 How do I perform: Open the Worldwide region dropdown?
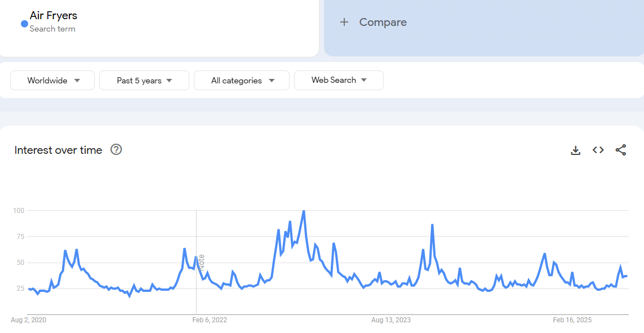pyautogui.click(x=54, y=81)
